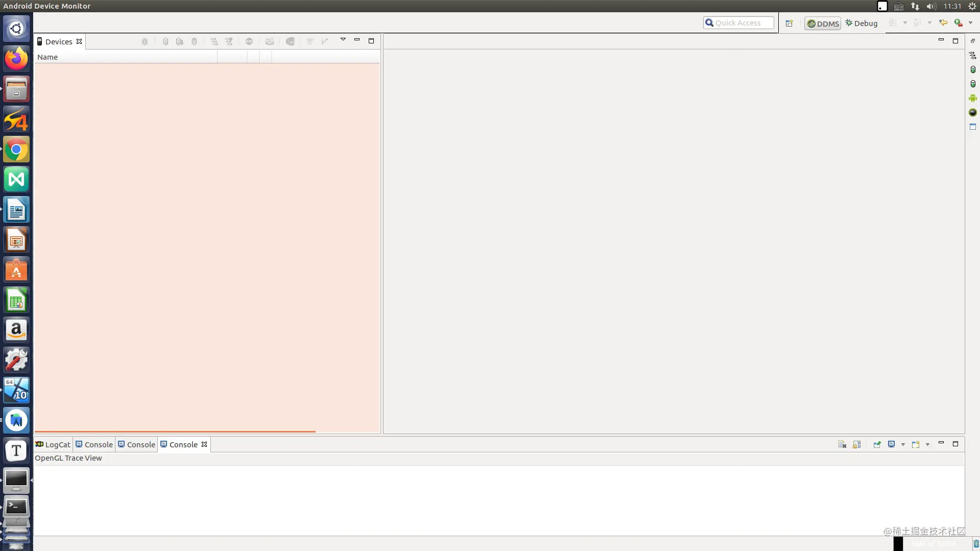Toggle the console Scroll Lock icon
Viewport: 980px width, 551px height.
857,444
